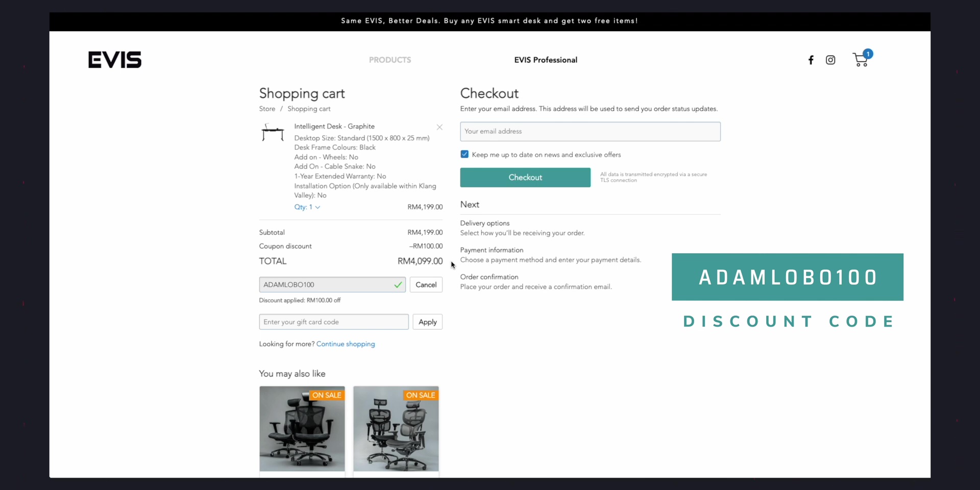This screenshot has height=490, width=980.
Task: Expand the Qty: 1 dropdown
Action: (307, 207)
